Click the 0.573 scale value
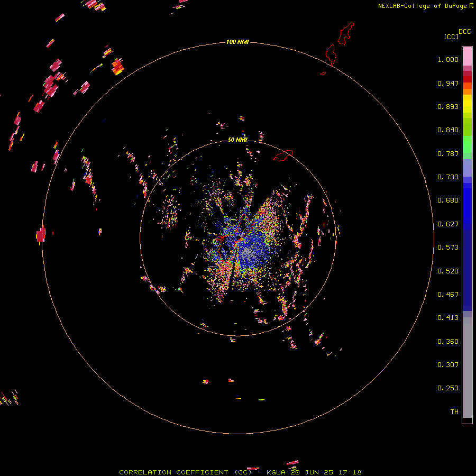 448,248
